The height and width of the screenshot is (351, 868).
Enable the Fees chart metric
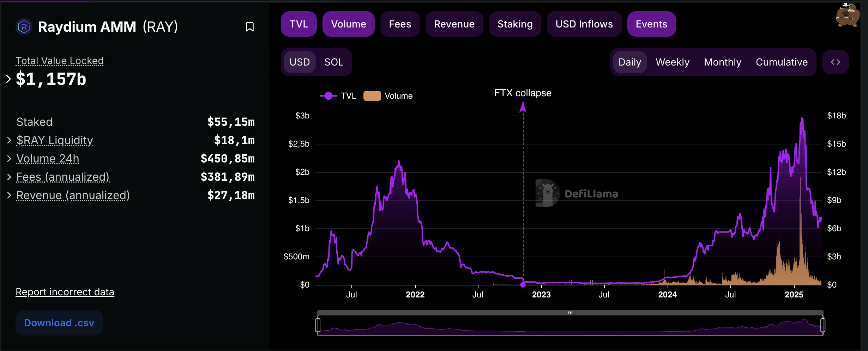400,24
